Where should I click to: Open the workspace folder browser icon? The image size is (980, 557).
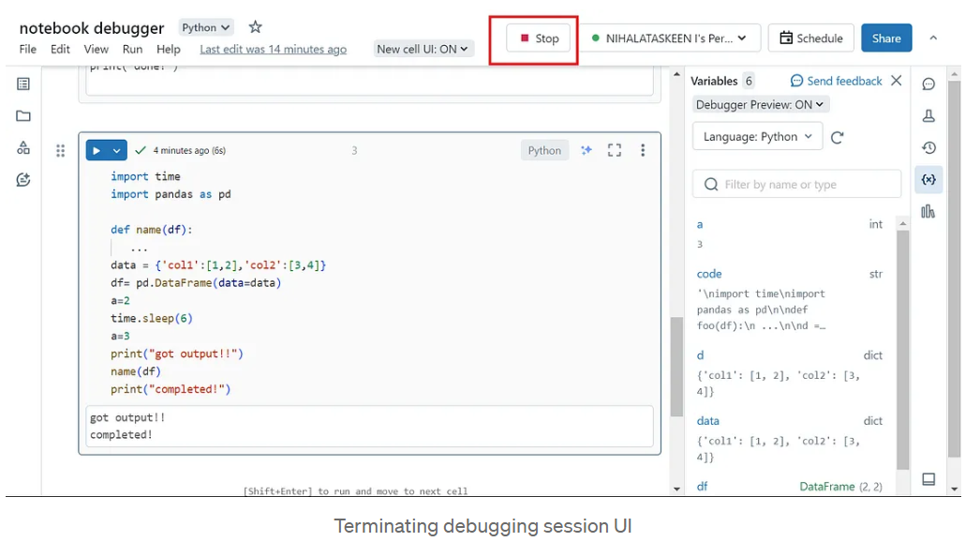[23, 116]
